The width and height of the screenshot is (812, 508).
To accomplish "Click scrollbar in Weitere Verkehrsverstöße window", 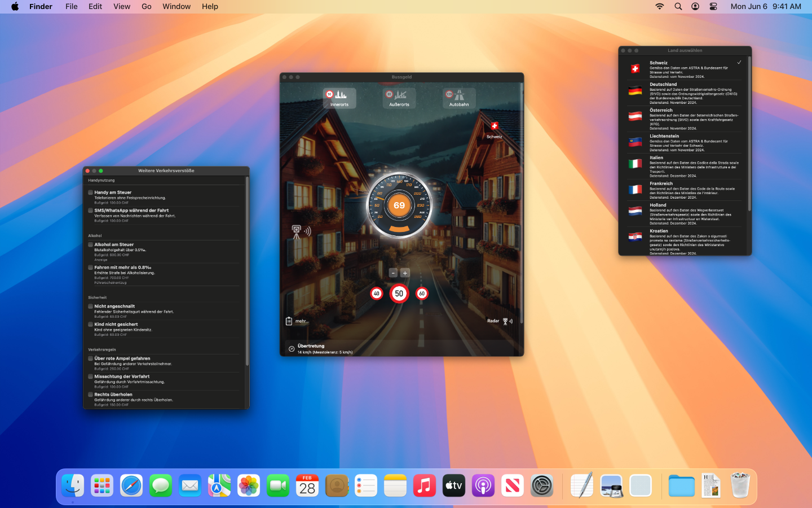I will point(247,271).
